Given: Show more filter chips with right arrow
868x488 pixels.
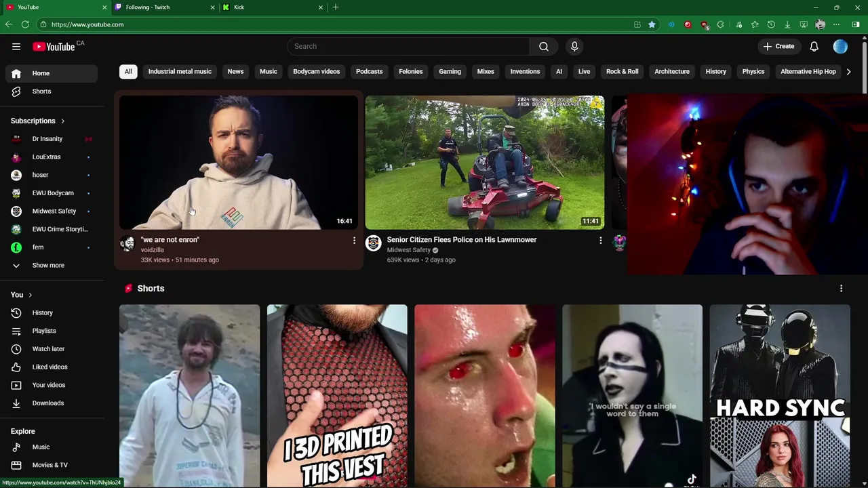Looking at the screenshot, I should point(848,71).
